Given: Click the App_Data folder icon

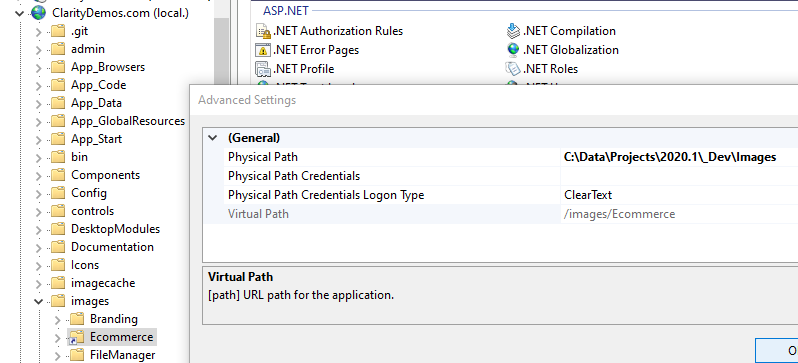Looking at the screenshot, I should pyautogui.click(x=58, y=103).
